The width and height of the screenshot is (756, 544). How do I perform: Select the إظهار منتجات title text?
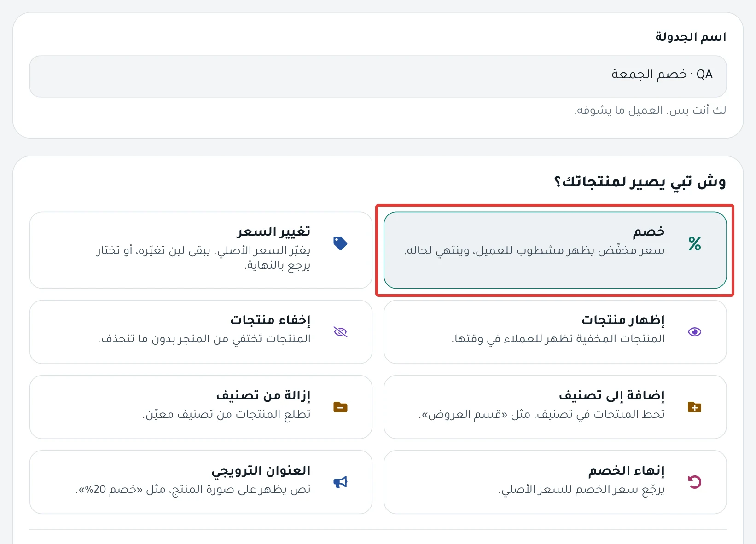[x=623, y=319]
